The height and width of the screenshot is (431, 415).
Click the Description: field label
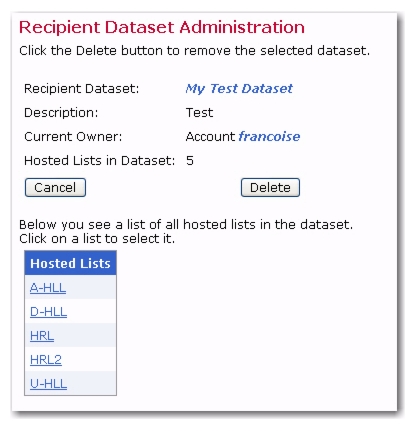coord(61,113)
